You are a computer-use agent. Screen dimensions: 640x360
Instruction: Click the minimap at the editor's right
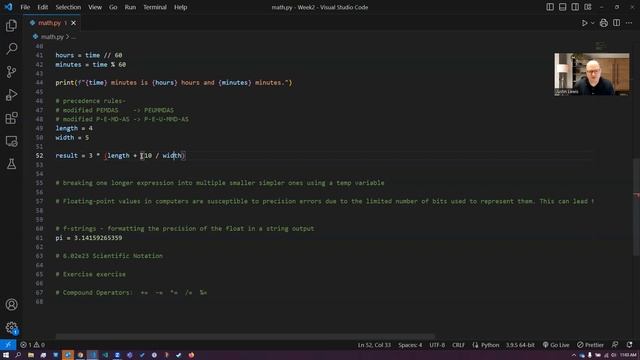coord(600,47)
